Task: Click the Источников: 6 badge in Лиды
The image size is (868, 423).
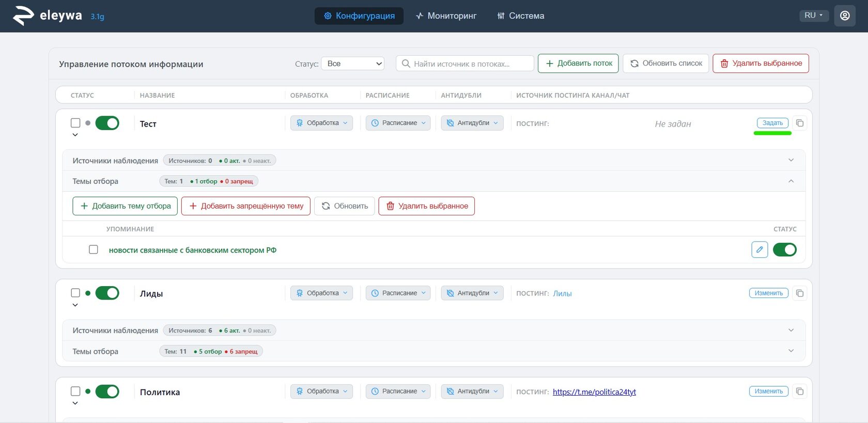Action: tap(220, 331)
